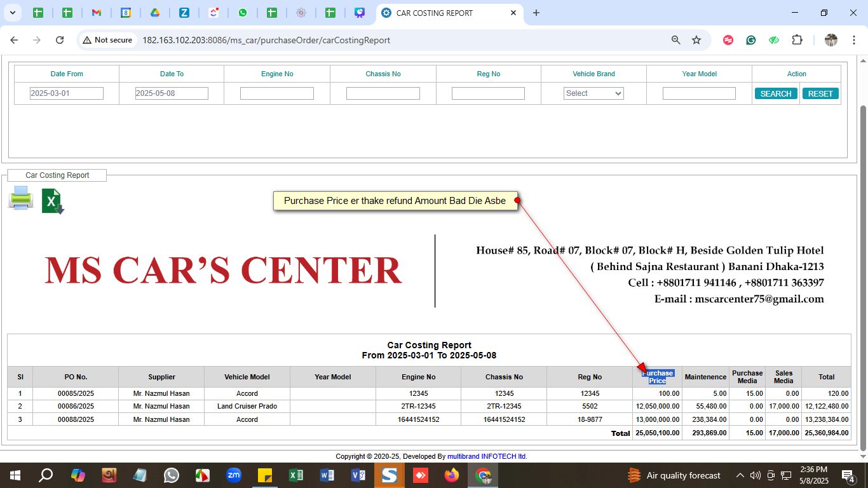Reload the current page

pyautogui.click(x=60, y=40)
